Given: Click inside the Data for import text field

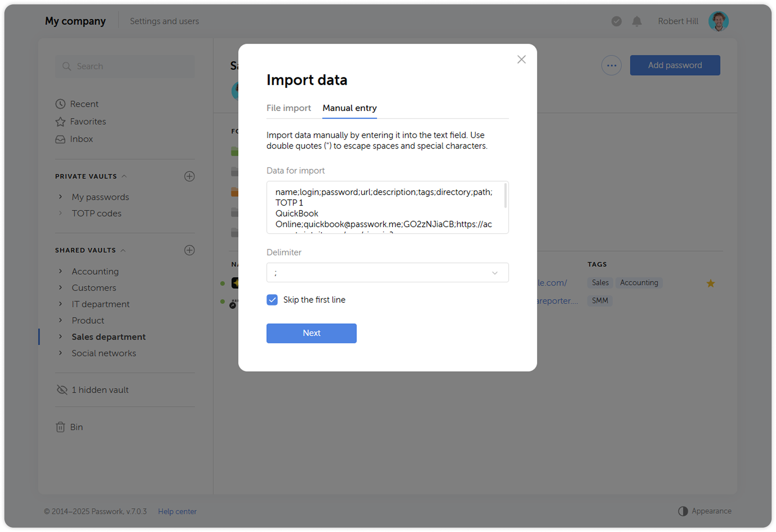Looking at the screenshot, I should pyautogui.click(x=387, y=207).
